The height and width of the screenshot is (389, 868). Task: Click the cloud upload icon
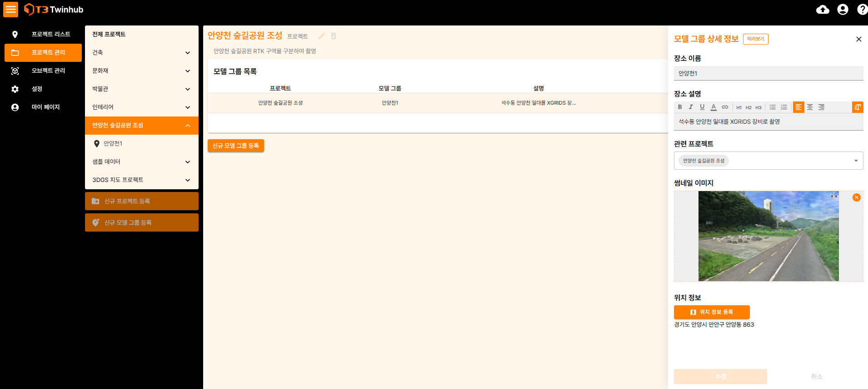[823, 10]
